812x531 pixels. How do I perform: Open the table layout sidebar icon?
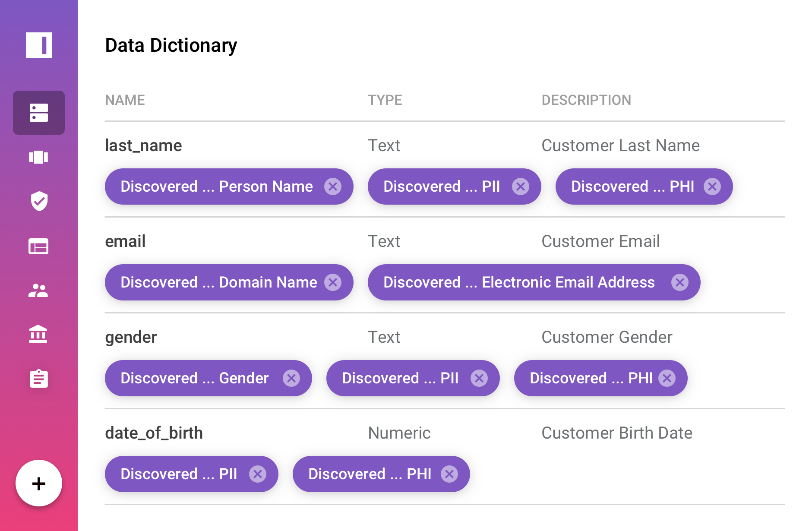39,247
